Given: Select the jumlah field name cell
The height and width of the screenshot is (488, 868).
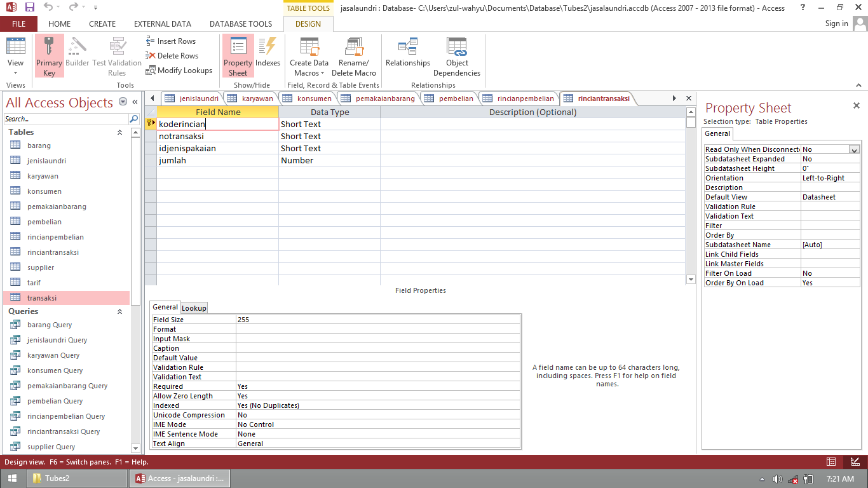Looking at the screenshot, I should (x=217, y=160).
